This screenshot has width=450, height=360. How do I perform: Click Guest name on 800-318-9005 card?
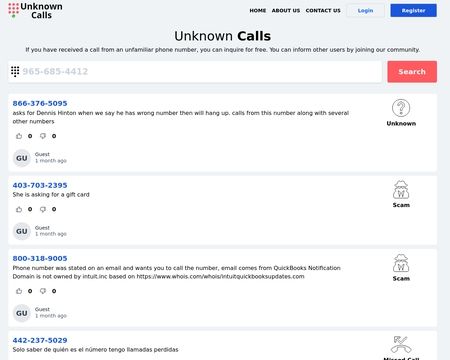(x=42, y=309)
